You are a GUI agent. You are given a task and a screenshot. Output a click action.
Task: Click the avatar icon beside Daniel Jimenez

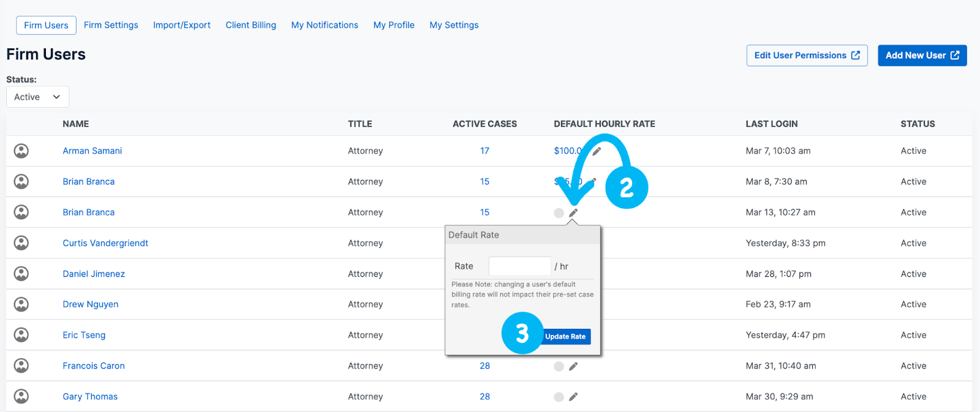(x=21, y=274)
